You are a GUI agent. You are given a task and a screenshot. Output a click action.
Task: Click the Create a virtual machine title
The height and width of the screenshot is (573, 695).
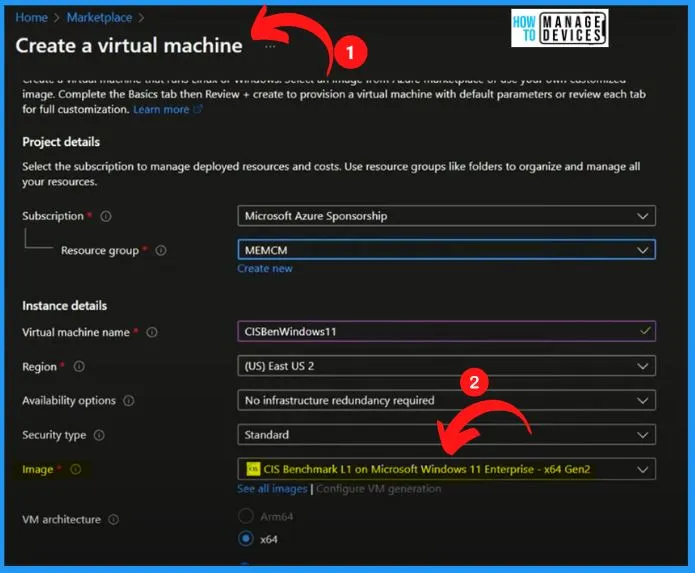click(x=129, y=46)
